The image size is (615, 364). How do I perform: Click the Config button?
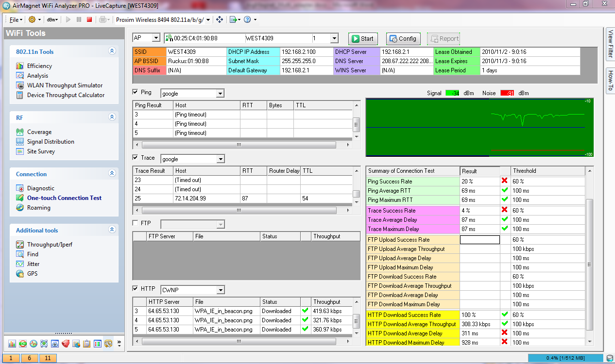tap(403, 39)
